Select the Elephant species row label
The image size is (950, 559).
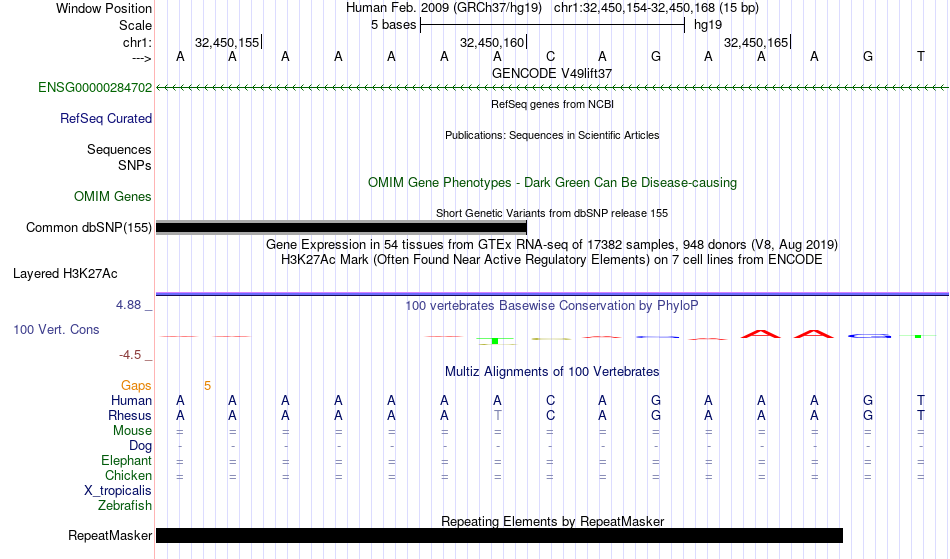tap(126, 460)
